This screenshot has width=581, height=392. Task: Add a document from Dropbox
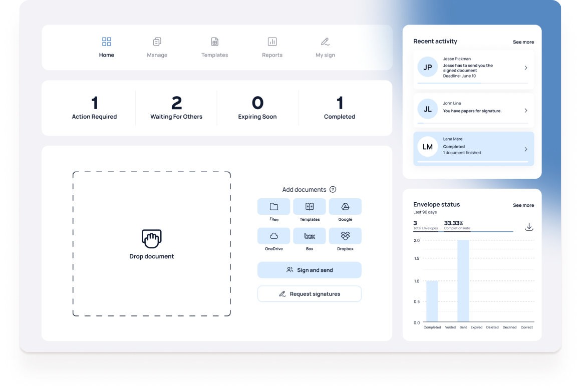tap(345, 236)
